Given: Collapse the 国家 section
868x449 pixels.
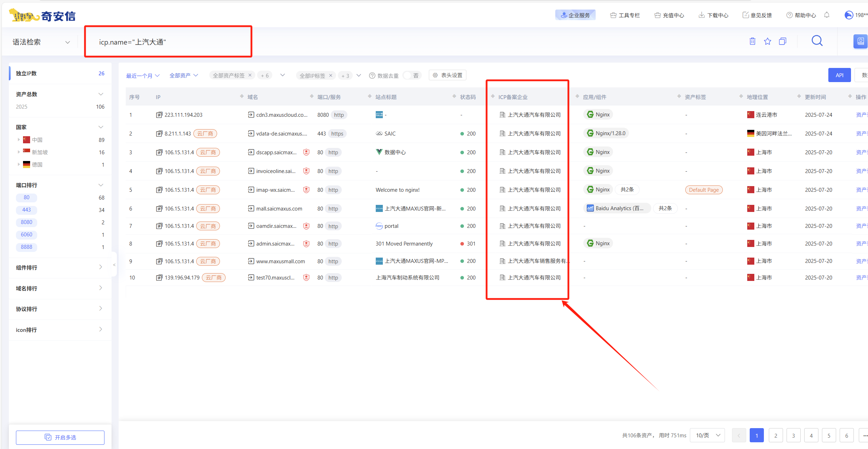Looking at the screenshot, I should (101, 127).
